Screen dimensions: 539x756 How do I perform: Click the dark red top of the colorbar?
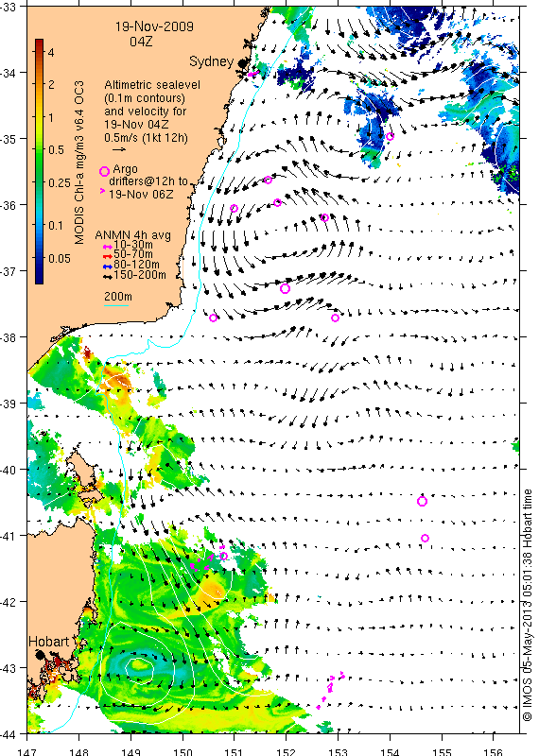coord(39,43)
